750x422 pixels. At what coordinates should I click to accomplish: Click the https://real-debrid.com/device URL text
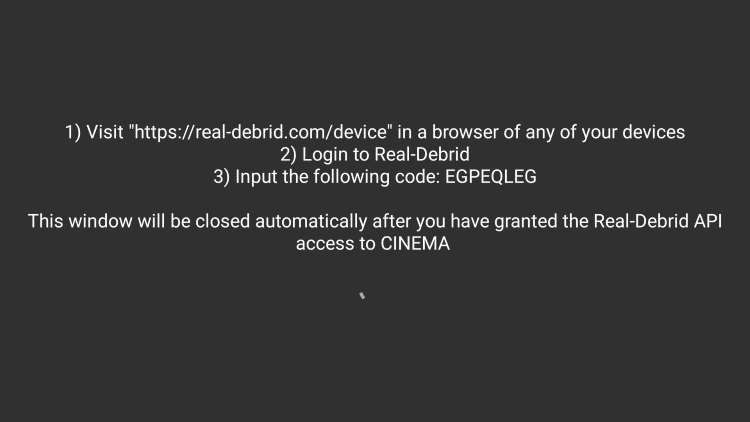tap(261, 132)
